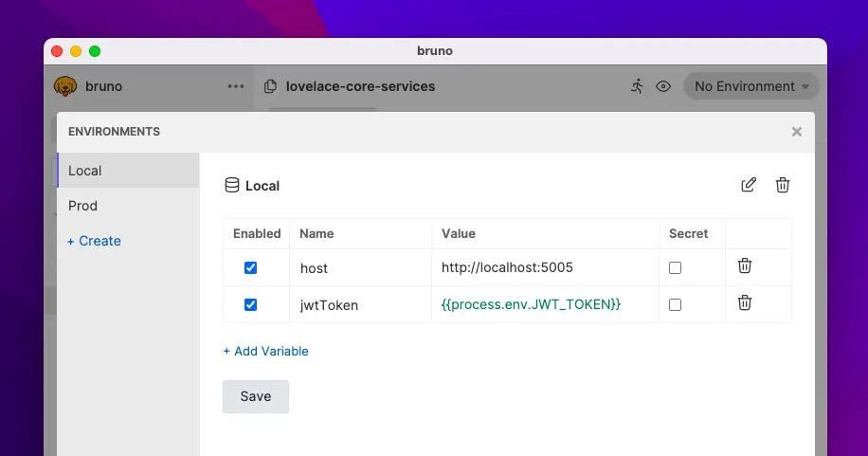Open the No Environment dropdown
Viewport: 868px width, 456px height.
coord(751,86)
